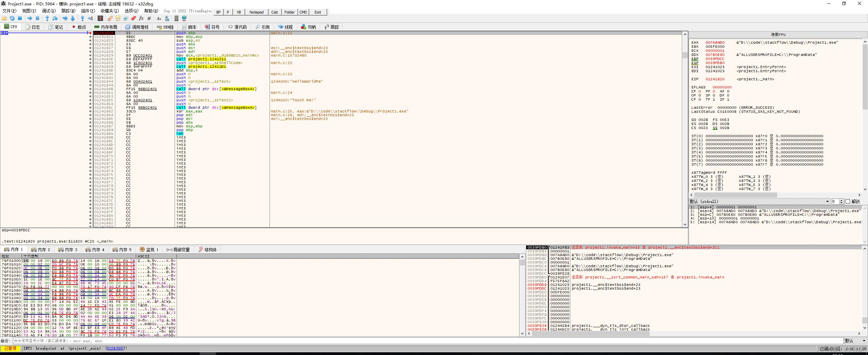This screenshot has height=355, width=868.
Task: Switch to the 符号 tab
Action: pyautogui.click(x=212, y=27)
